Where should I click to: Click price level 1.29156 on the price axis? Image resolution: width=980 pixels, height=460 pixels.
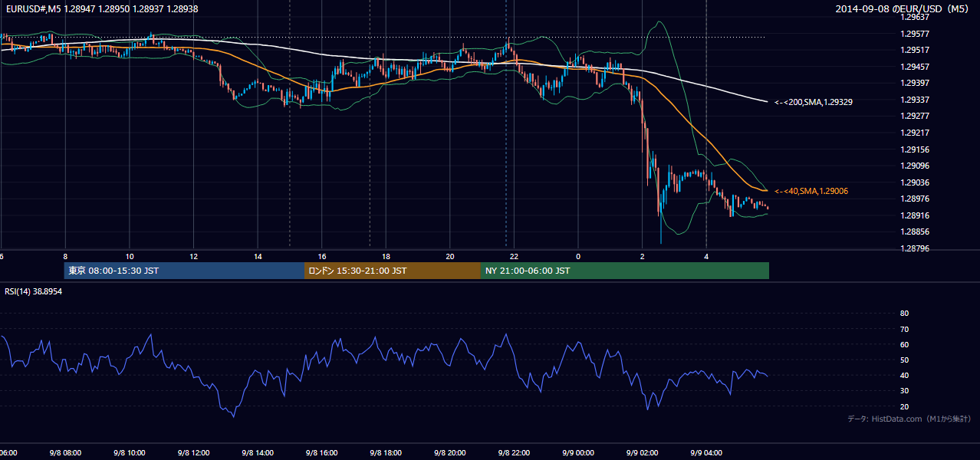(914, 149)
